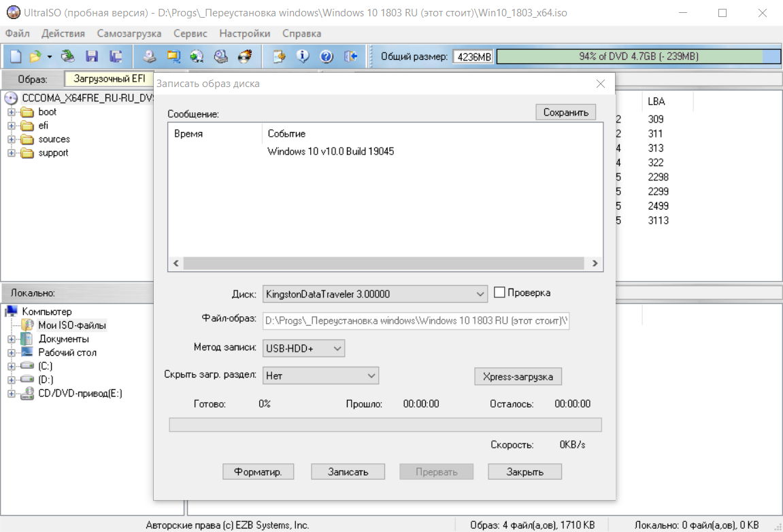The image size is (783, 532).
Task: Click the Документы folder icon
Action: 27,339
